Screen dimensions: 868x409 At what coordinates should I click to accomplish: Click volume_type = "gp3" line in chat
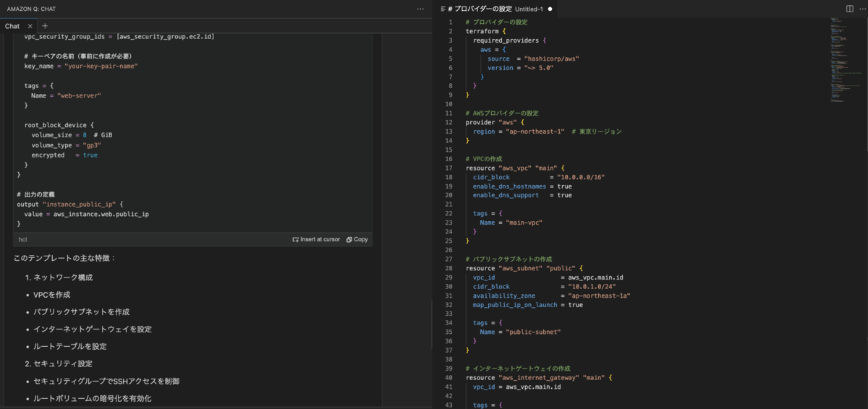coord(66,145)
